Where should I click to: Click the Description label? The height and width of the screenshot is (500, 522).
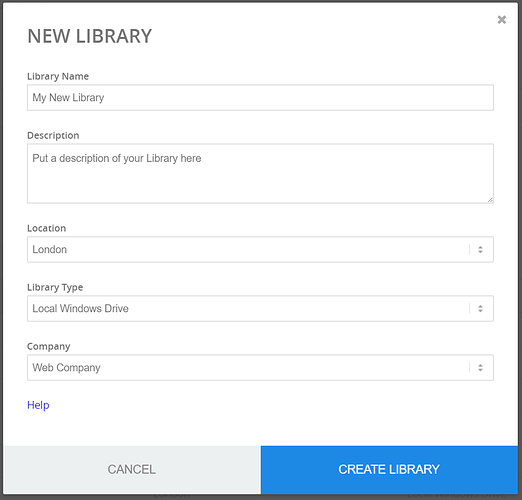click(x=53, y=135)
